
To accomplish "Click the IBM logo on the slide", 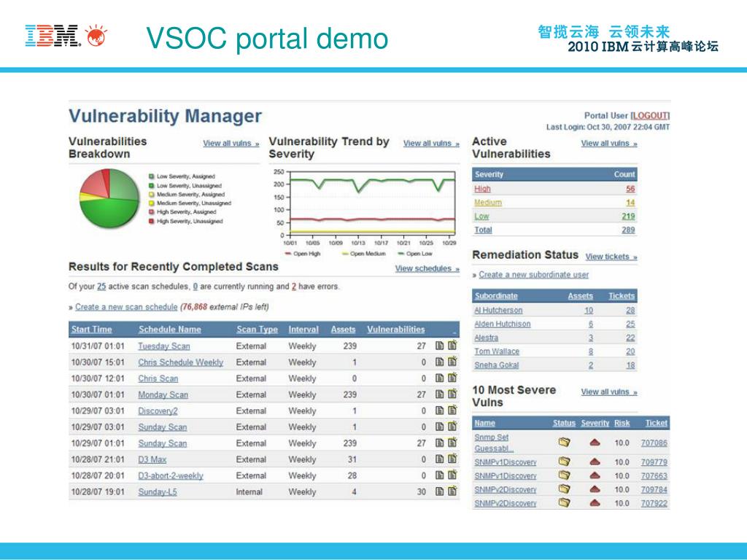I will pos(52,36).
